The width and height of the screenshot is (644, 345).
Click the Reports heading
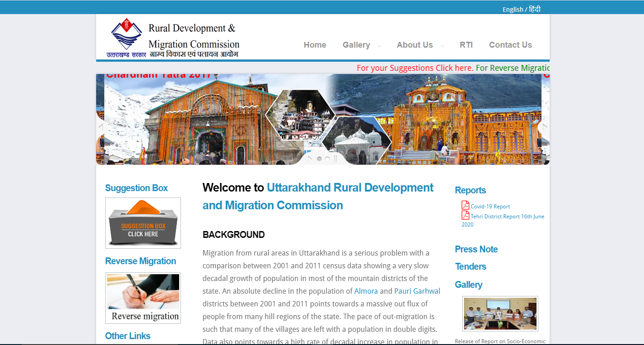click(x=470, y=190)
